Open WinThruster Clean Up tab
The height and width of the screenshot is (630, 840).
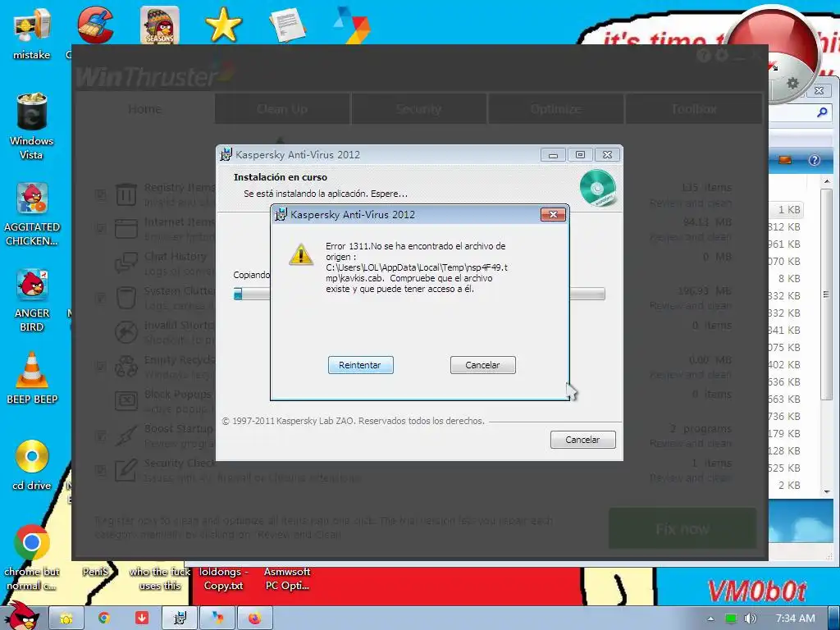(282, 109)
